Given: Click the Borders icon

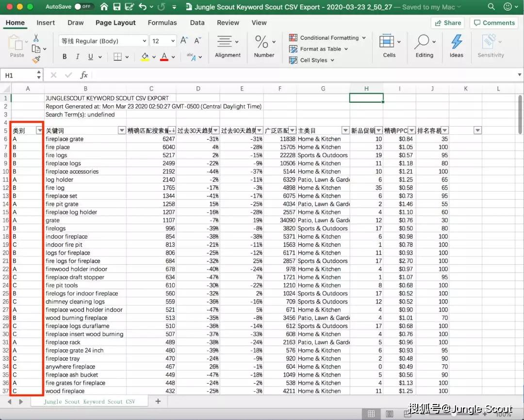Looking at the screenshot, I should (x=117, y=57).
